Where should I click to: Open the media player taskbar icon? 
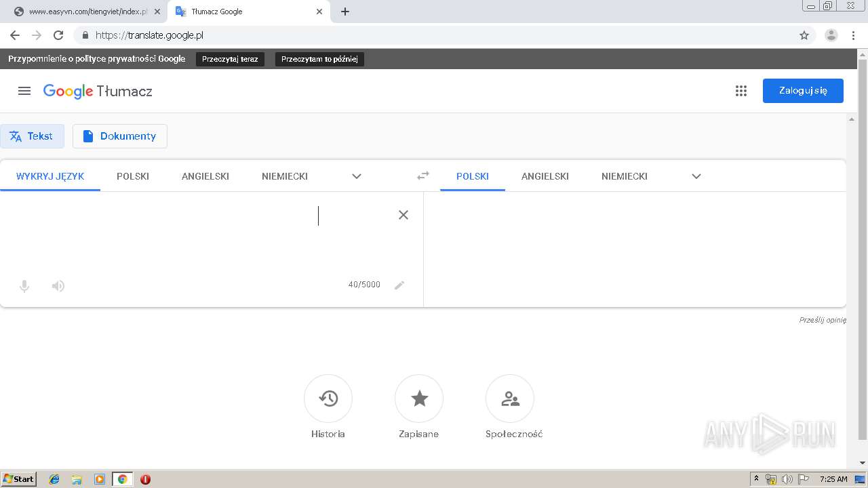[x=100, y=479]
